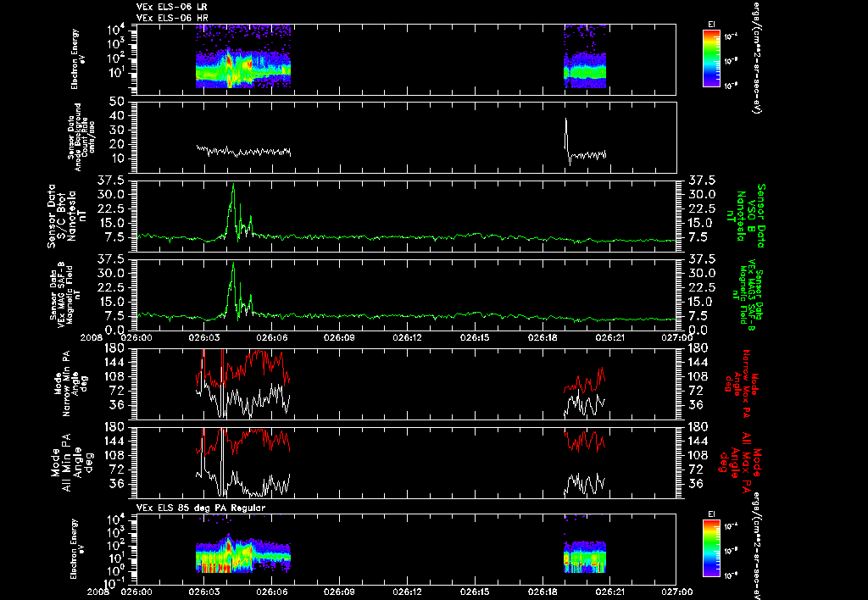Viewport: 868px width, 600px height.
Task: Select the EI color bar beside the top spectrogram
Action: [x=711, y=58]
